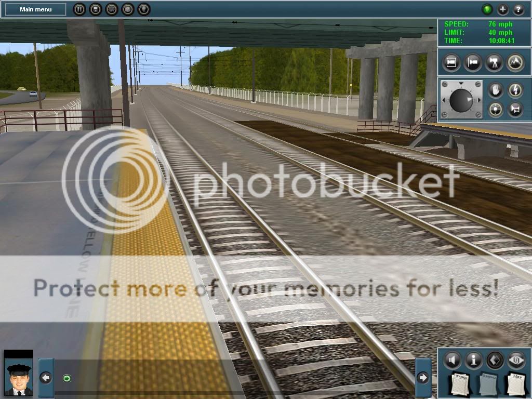This screenshot has height=399, width=532.
Task: Click the speaker sound icon
Action: click(452, 360)
